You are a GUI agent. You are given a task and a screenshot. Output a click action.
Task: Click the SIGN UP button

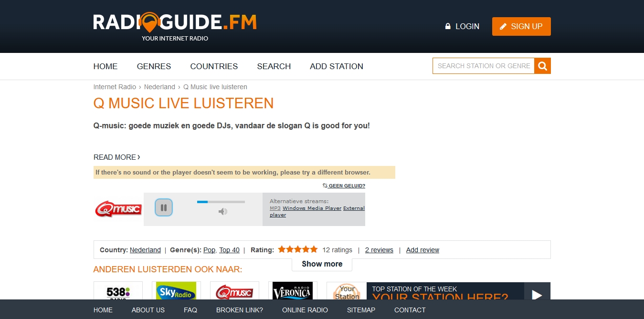pyautogui.click(x=521, y=26)
